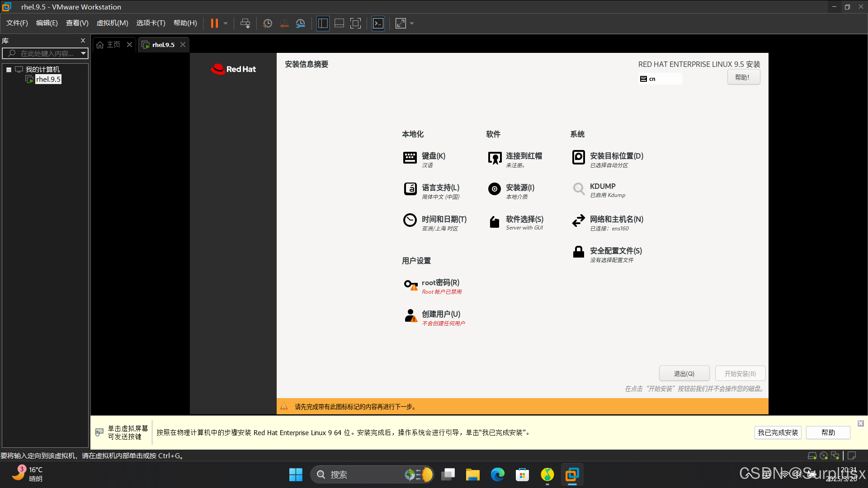The image size is (868, 488).
Task: Click the Connect to Red Hat icon
Action: coord(495,158)
